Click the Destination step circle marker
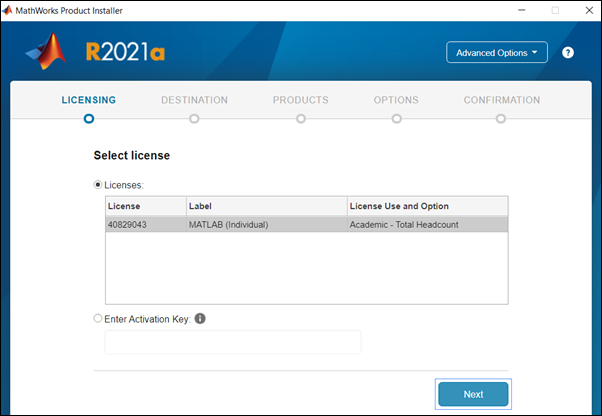Image resolution: width=602 pixels, height=416 pixels. 194,119
